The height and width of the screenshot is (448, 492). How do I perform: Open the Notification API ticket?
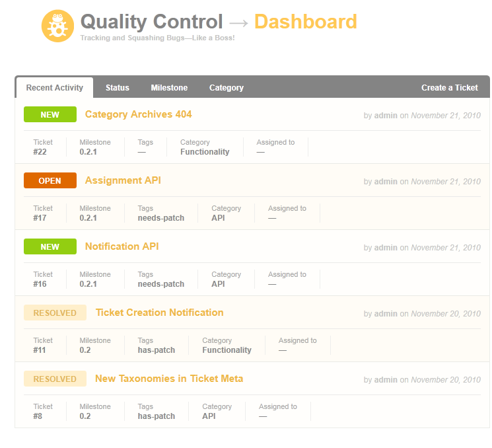point(122,246)
